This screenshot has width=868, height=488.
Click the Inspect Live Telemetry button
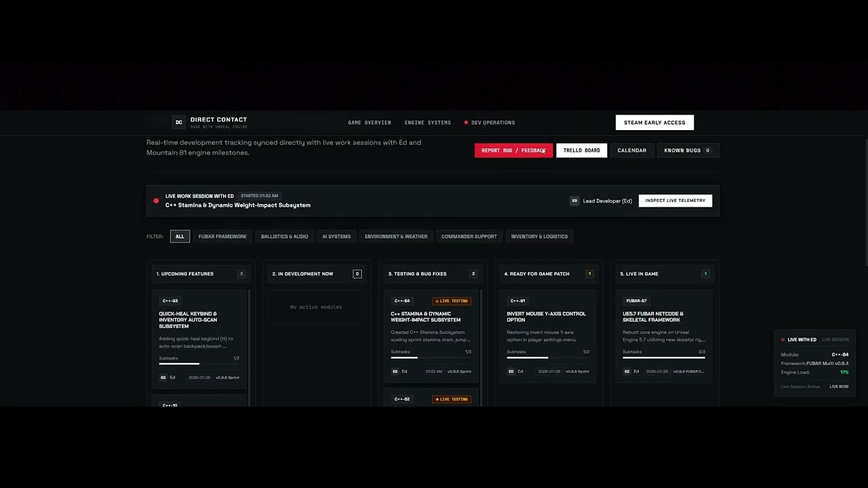[675, 201]
